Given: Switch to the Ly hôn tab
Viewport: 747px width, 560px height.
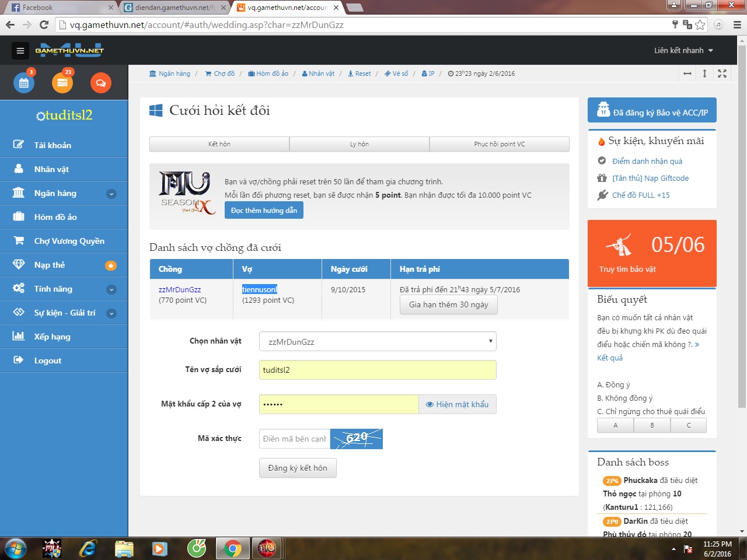Looking at the screenshot, I should (359, 144).
